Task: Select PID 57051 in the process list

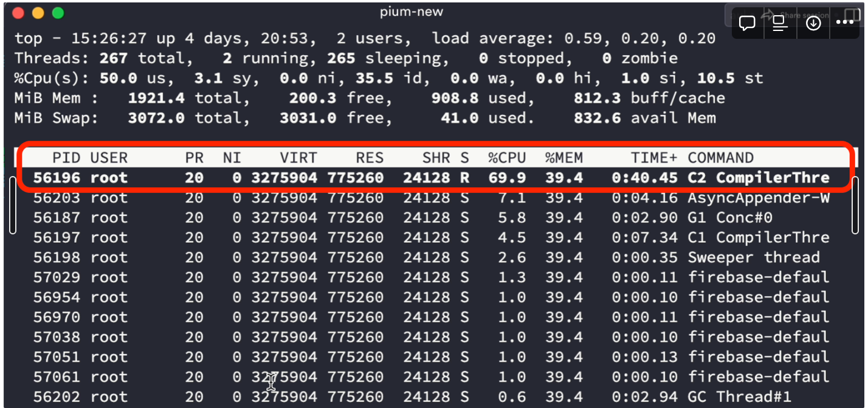Action: tap(57, 357)
